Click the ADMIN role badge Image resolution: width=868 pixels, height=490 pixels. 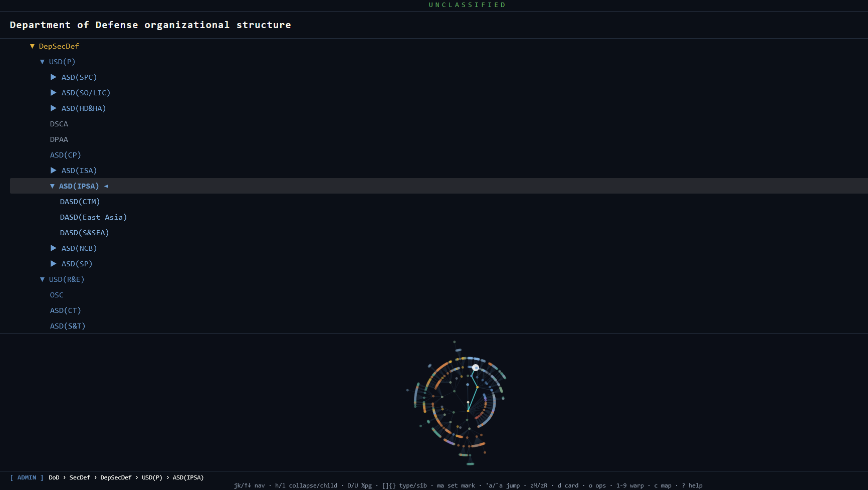pyautogui.click(x=27, y=477)
